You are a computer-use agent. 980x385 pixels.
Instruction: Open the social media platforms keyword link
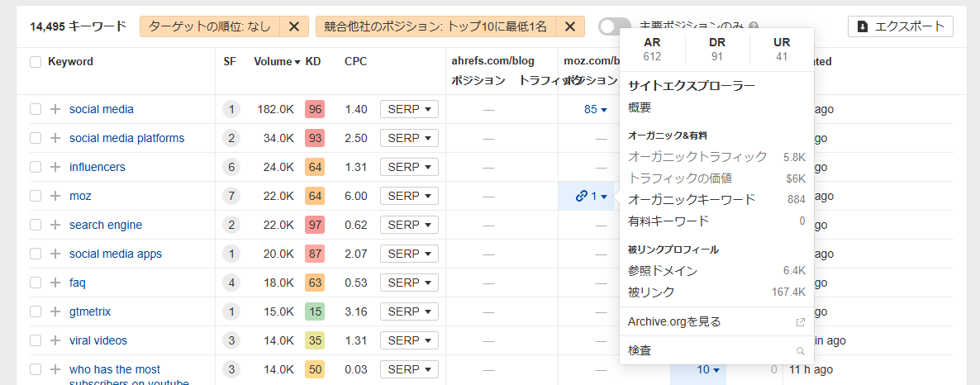[x=127, y=138]
